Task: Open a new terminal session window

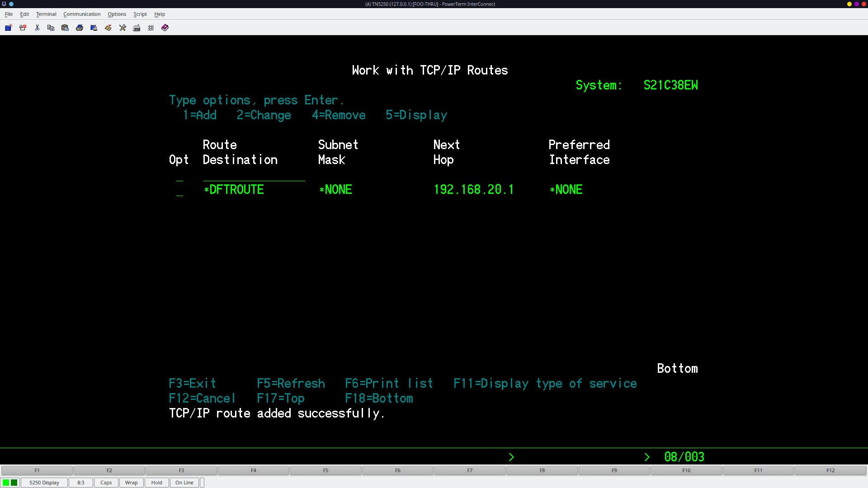Action: point(9,28)
